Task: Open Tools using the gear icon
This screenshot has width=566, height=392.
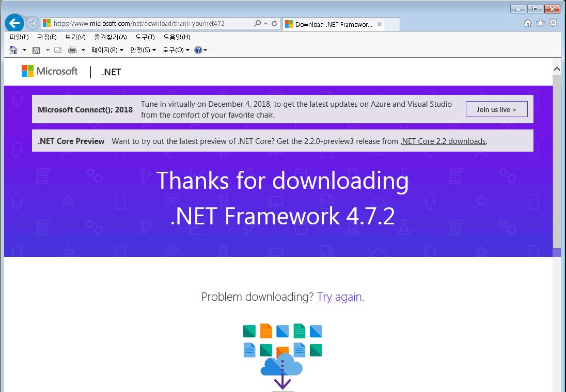Action: tap(553, 23)
